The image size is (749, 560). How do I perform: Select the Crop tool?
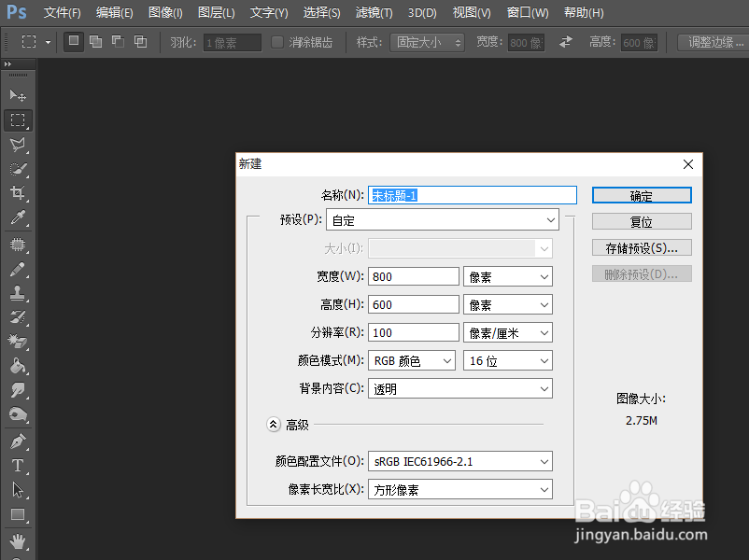18,193
